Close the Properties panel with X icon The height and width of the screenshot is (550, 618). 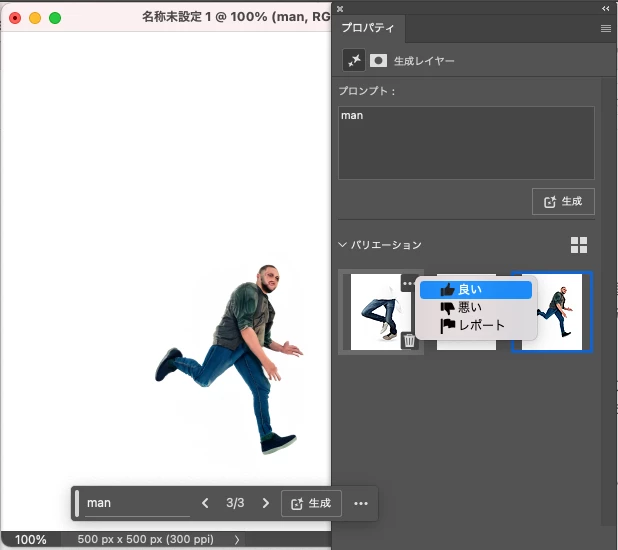(340, 9)
